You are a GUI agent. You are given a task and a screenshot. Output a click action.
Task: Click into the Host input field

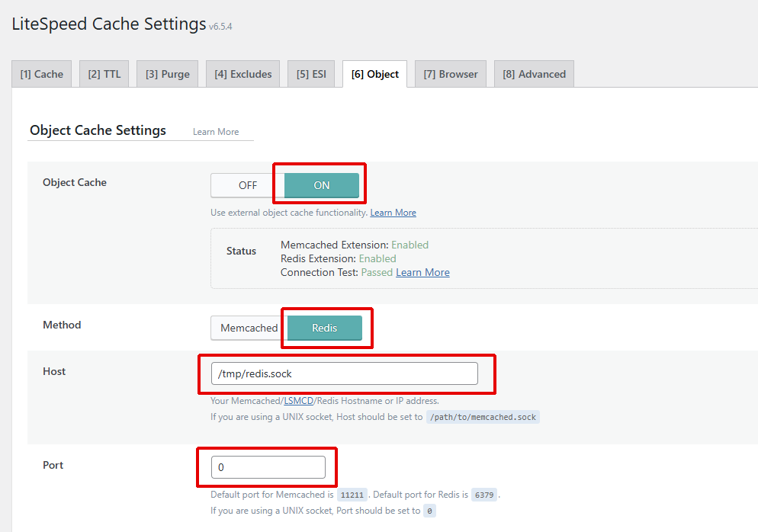pyautogui.click(x=344, y=373)
